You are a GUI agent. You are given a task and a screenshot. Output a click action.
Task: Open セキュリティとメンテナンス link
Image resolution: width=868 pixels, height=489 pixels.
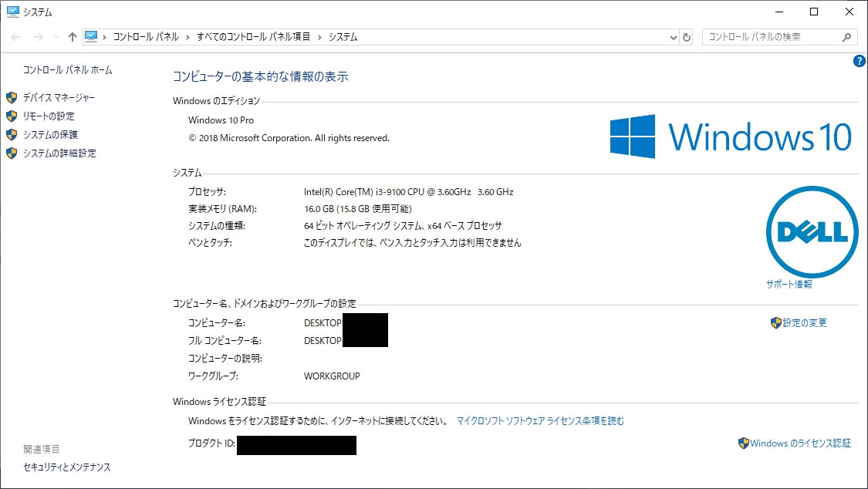pos(67,467)
